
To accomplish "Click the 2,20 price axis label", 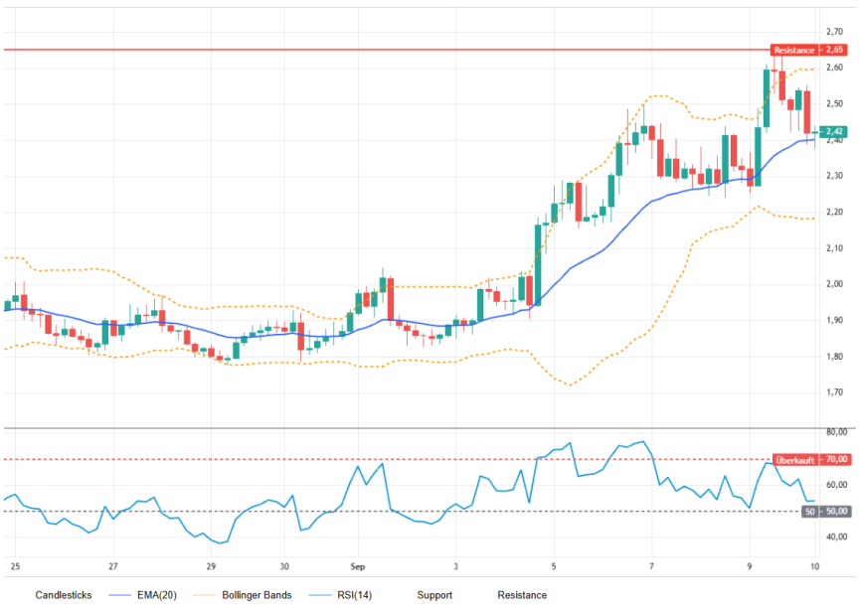I will click(x=835, y=212).
